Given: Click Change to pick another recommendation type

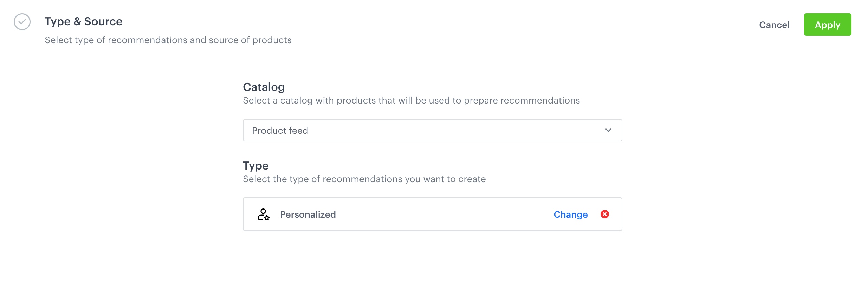Looking at the screenshot, I should tap(570, 214).
